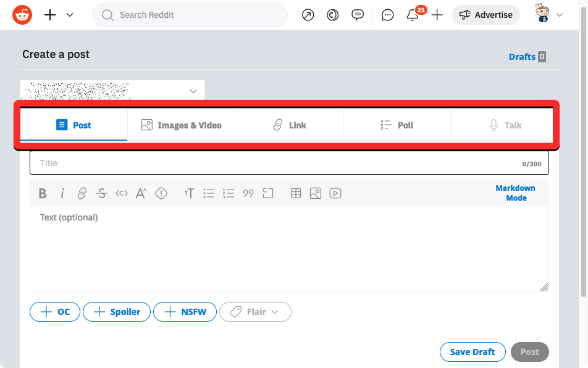This screenshot has width=588, height=368.
Task: Click the Save Draft button
Action: point(472,352)
